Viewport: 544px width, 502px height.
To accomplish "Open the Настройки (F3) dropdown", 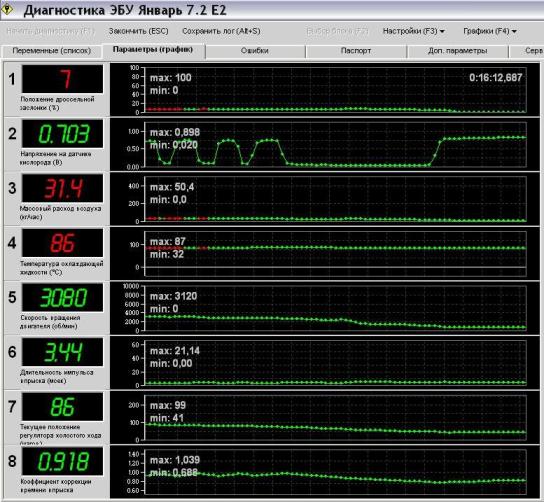I will pos(413,31).
